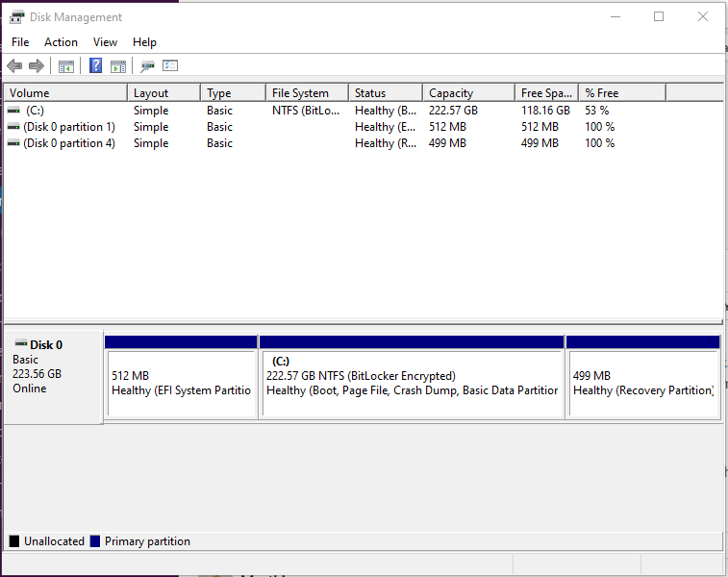
Task: Open the Help menu
Action: click(x=144, y=42)
